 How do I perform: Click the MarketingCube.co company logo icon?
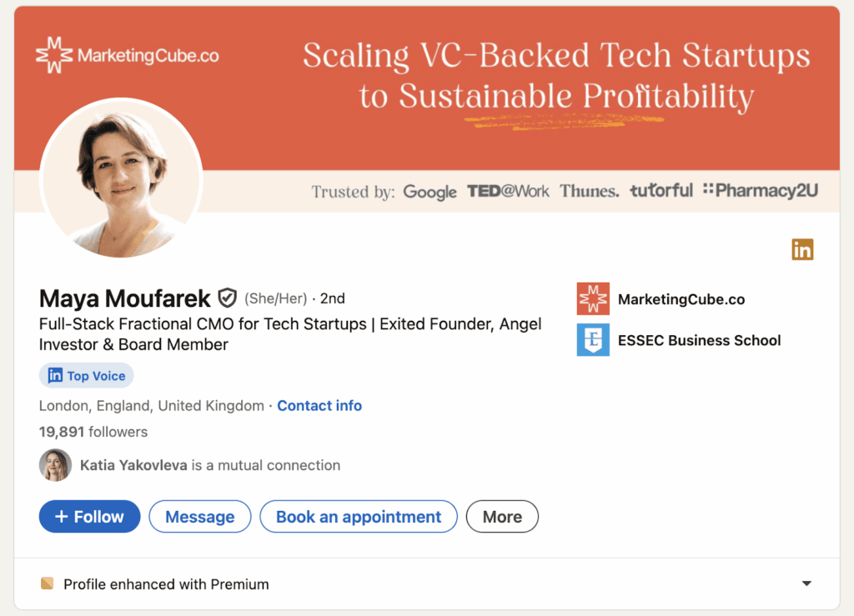[593, 299]
